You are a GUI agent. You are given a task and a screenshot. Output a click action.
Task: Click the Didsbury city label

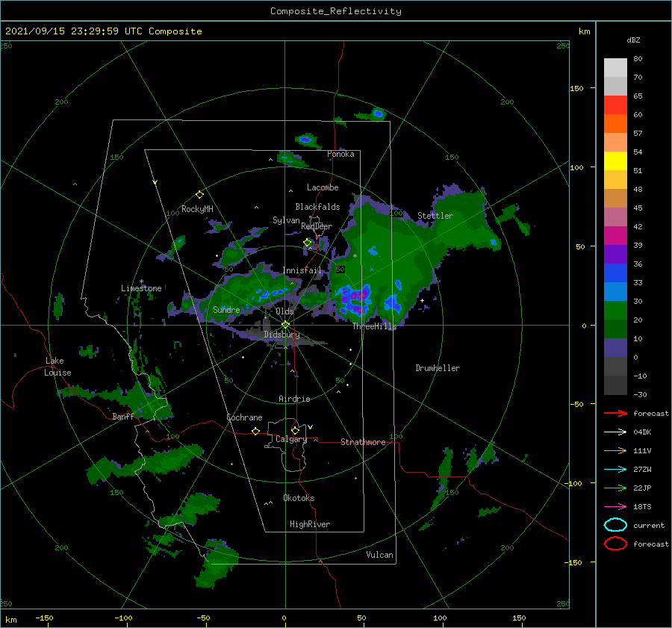point(281,335)
